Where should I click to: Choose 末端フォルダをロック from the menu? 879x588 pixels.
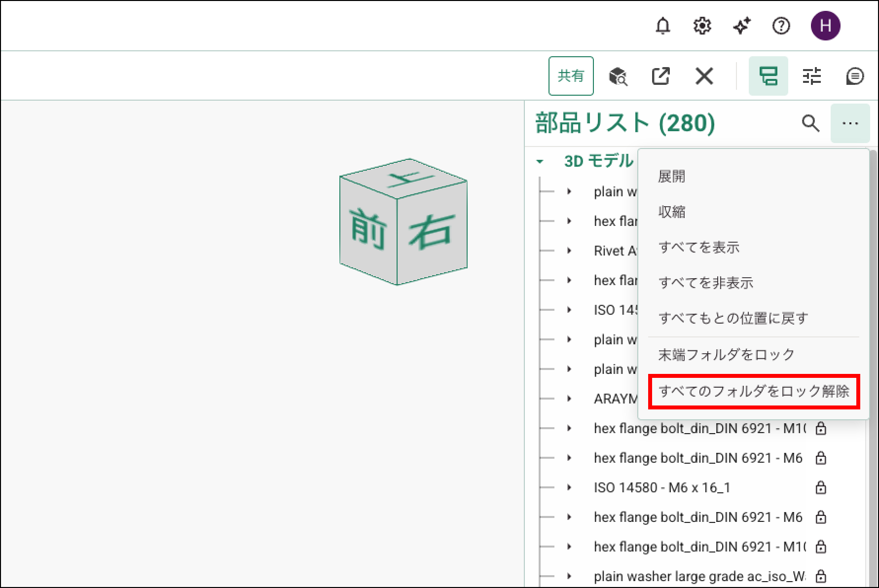pyautogui.click(x=726, y=355)
